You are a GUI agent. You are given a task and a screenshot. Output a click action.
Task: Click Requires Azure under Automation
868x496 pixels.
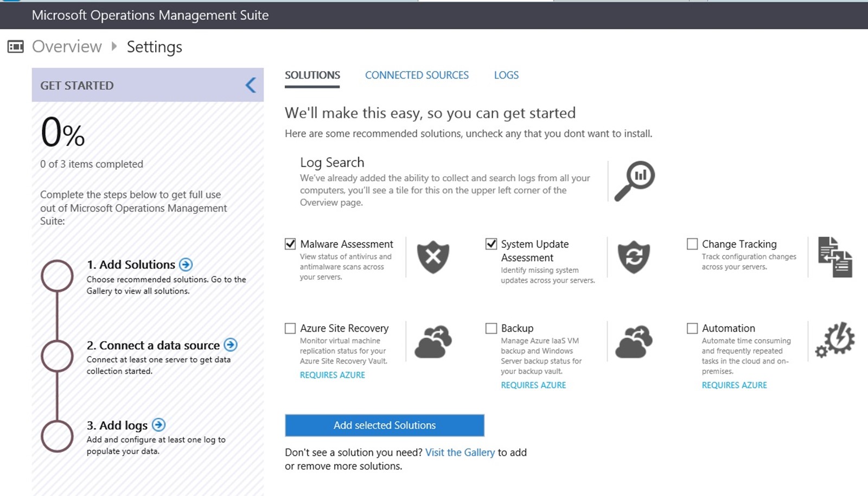[735, 385]
